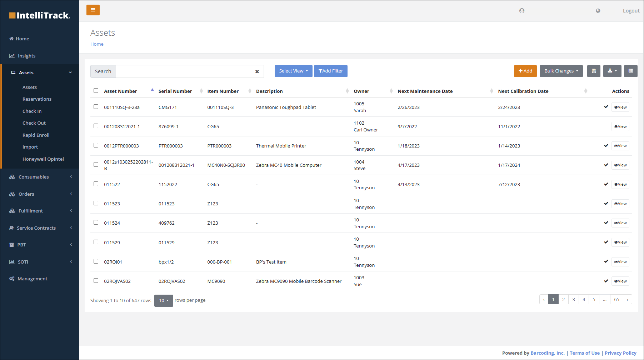Go to previous page arrow
Viewport: 644px width, 360px height.
point(544,300)
